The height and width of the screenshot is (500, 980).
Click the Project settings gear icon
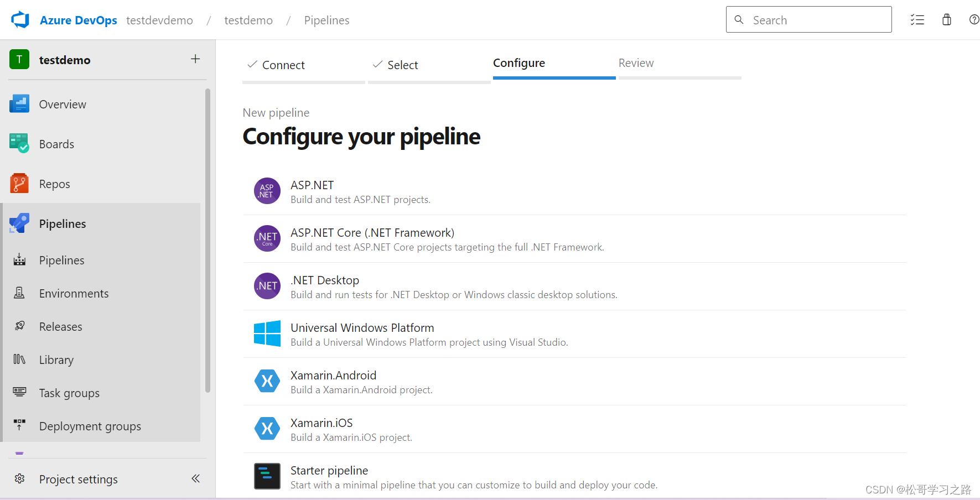coord(19,478)
